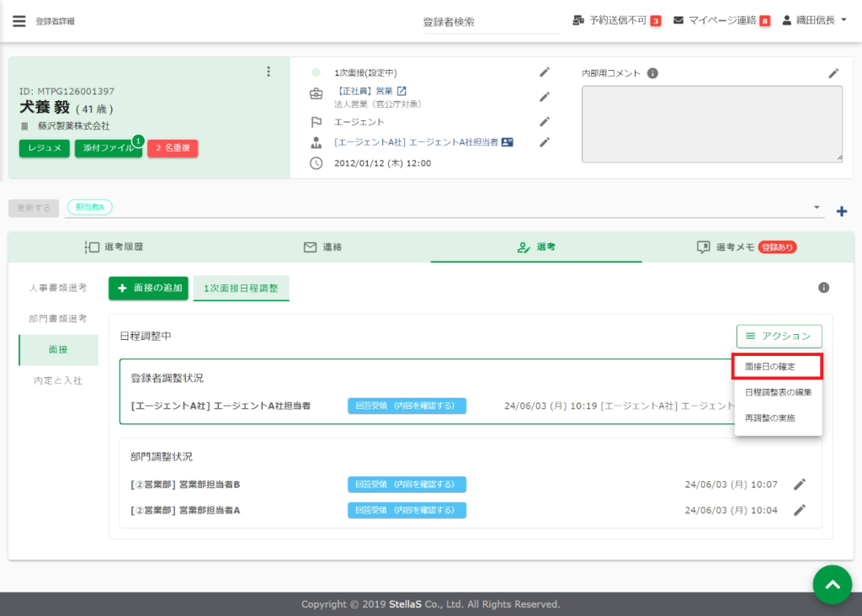Switch to the 選考履歴 tab
This screenshot has height=616, width=862.
point(114,247)
